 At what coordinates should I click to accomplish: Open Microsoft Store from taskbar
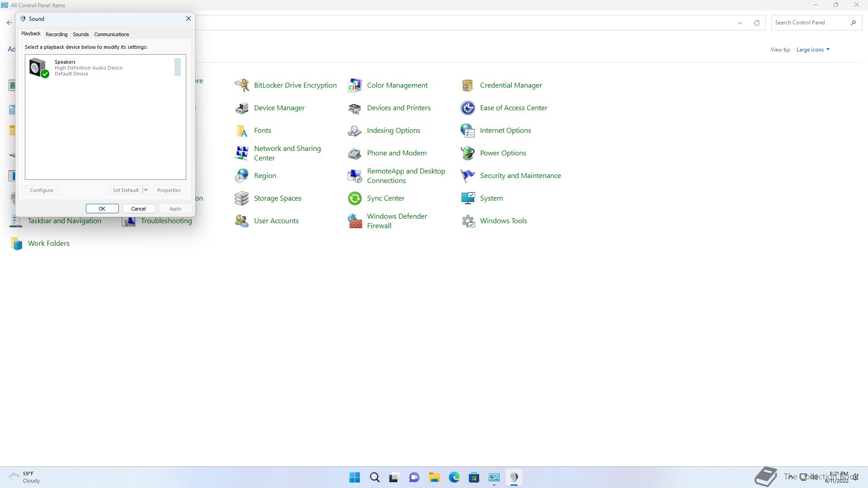click(474, 477)
